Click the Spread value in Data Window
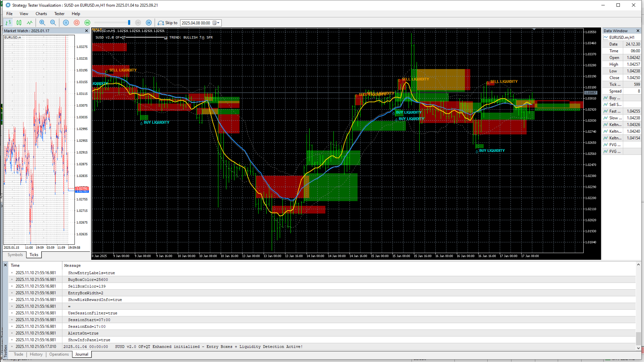The height and width of the screenshot is (362, 644). pos(639,91)
